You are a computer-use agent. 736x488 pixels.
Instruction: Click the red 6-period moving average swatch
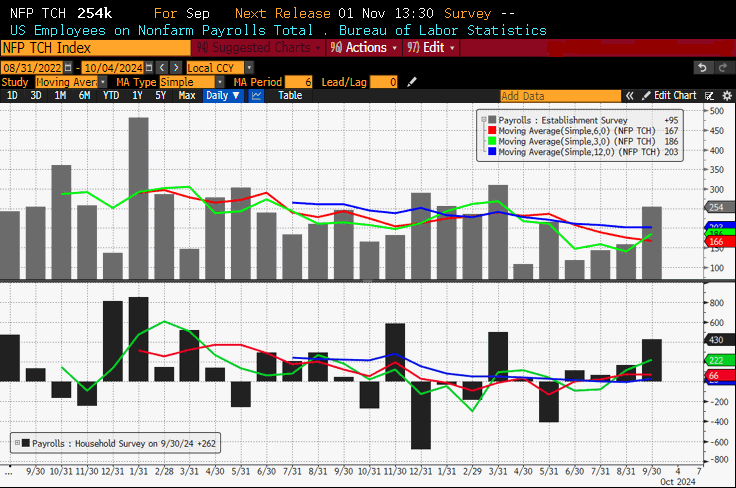pyautogui.click(x=490, y=129)
